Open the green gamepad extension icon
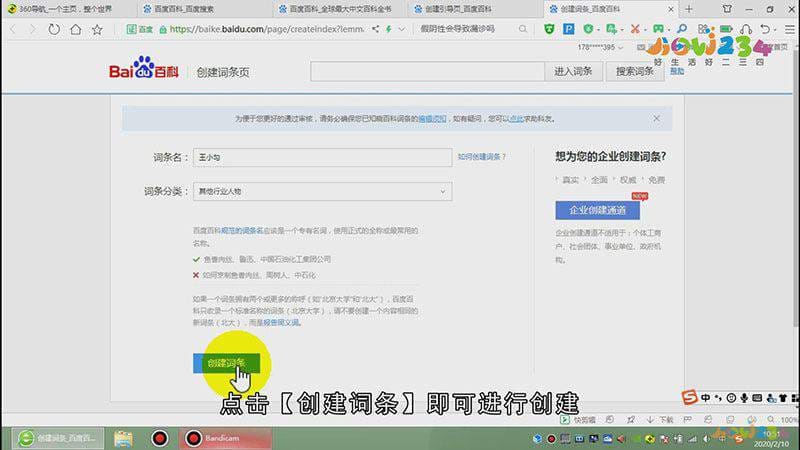This screenshot has height=450, width=800. click(x=658, y=29)
